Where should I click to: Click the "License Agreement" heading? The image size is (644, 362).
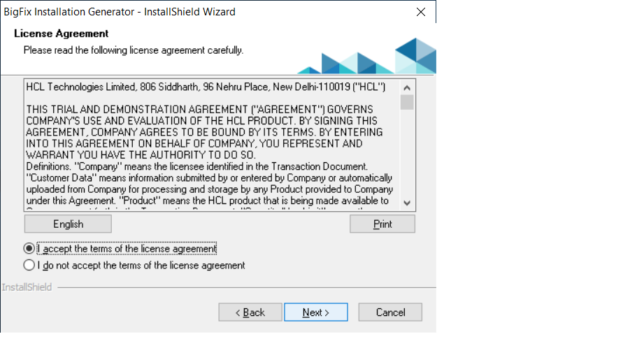coord(62,34)
